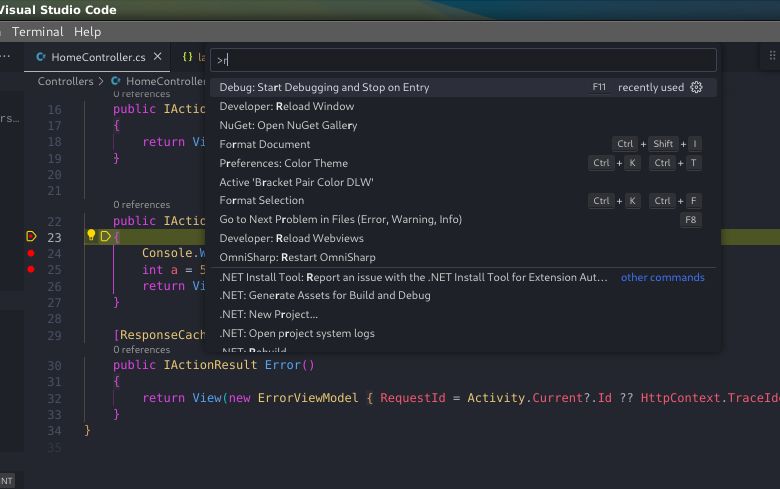Click '0 references' above line 22
This screenshot has width=780, height=489.
point(141,204)
